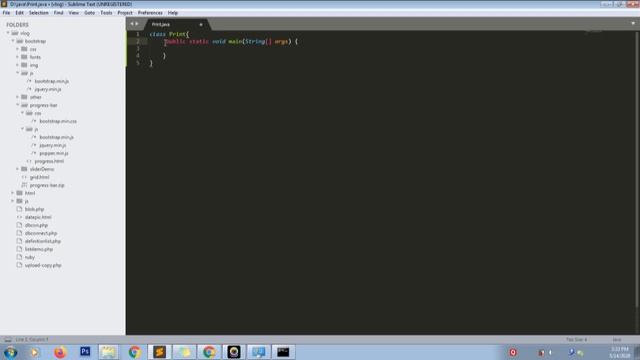Screen dimensions: 640x360
Task: Click the sliderDemo folder icon
Action: pos(24,169)
